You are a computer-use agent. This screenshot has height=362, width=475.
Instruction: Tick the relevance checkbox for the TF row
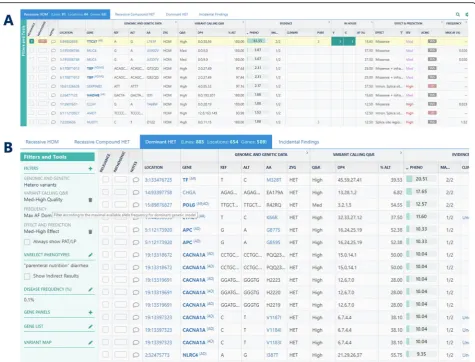point(105,180)
